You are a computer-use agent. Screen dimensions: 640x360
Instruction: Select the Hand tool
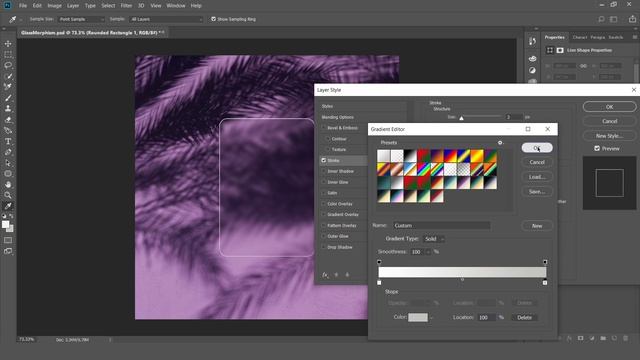pyautogui.click(x=8, y=184)
